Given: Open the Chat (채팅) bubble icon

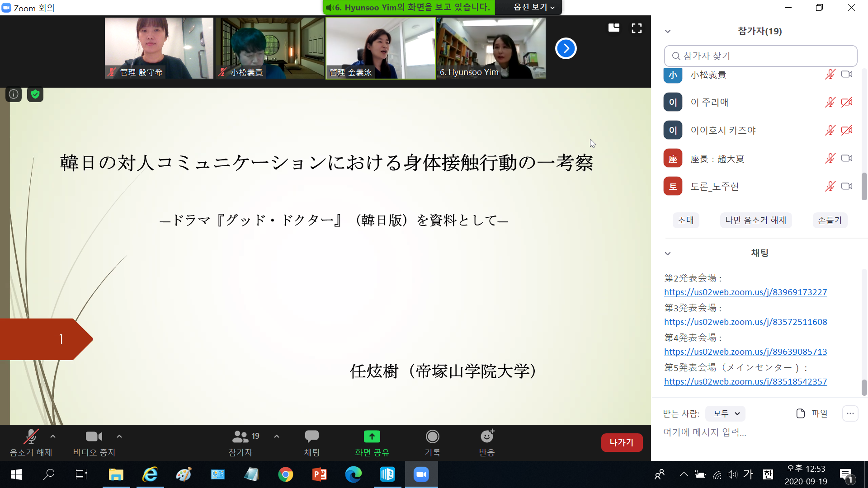Looking at the screenshot, I should (311, 436).
